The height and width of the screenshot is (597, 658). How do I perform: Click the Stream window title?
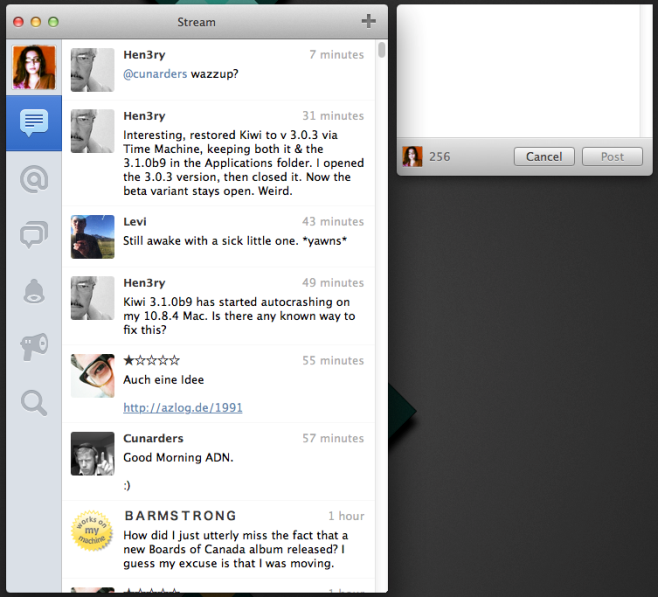tap(196, 22)
